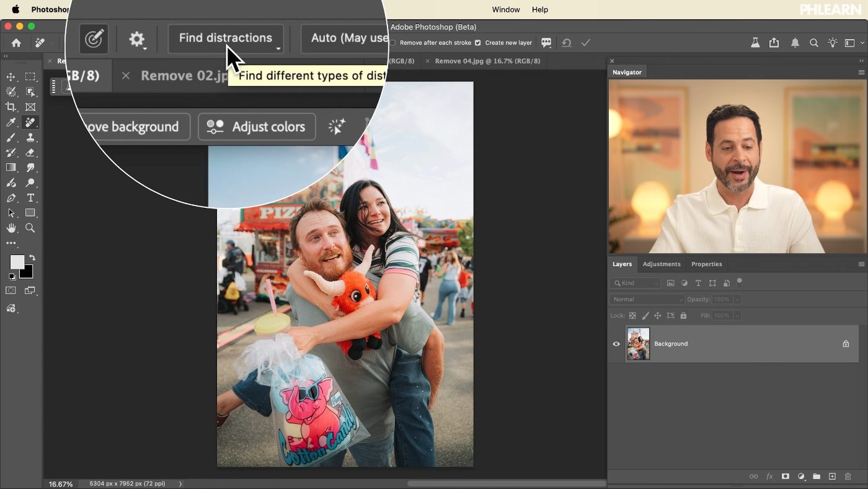The height and width of the screenshot is (489, 868).
Task: Delete layer using the trash icon
Action: pyautogui.click(x=848, y=477)
